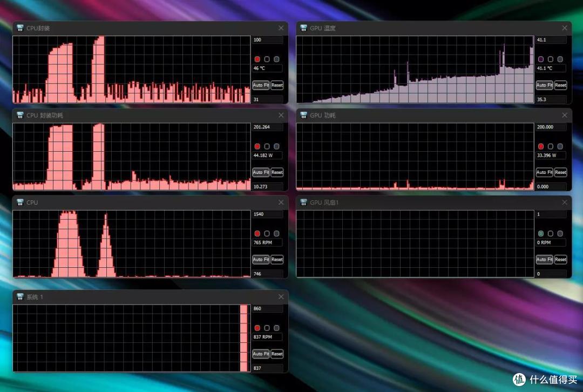Open gray grid color circle in GPU 功耗 window
The height and width of the screenshot is (392, 583).
[560, 146]
